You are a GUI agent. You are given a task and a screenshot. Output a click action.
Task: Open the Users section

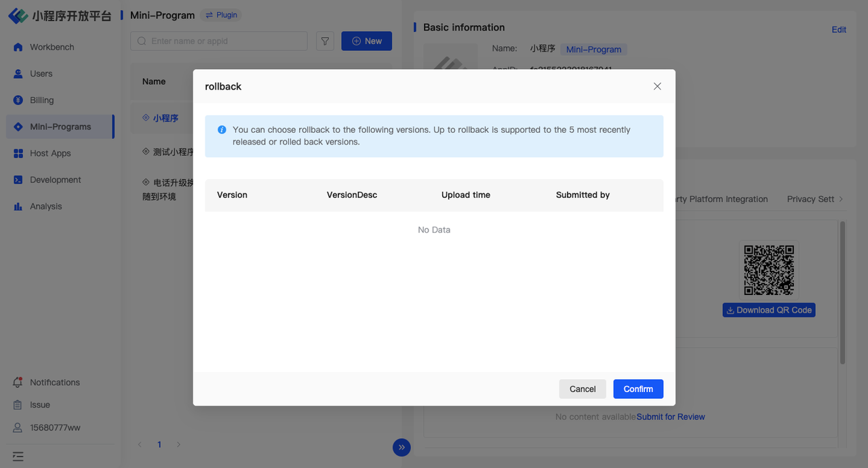pyautogui.click(x=60, y=73)
